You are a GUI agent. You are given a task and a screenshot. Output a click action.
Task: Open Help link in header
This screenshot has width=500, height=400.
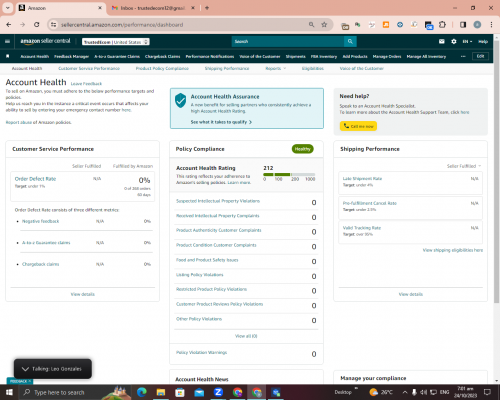click(x=483, y=42)
